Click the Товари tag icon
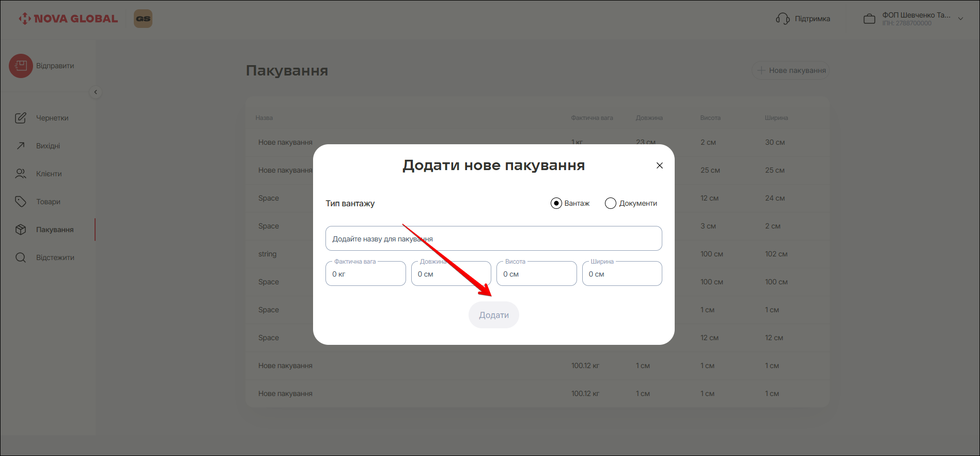 coord(21,202)
